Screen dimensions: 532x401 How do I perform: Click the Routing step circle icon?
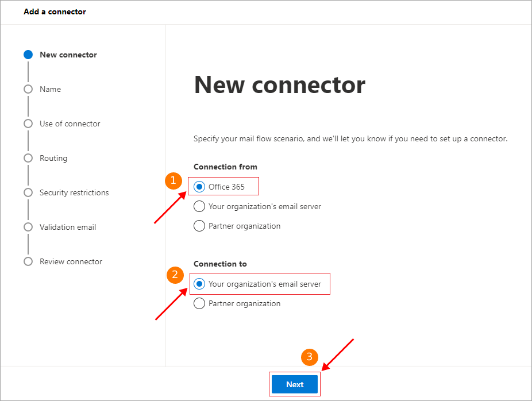28,158
